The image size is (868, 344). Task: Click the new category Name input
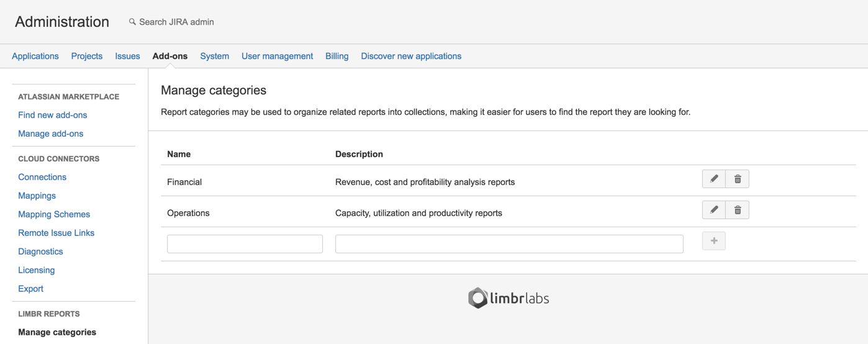(x=245, y=243)
